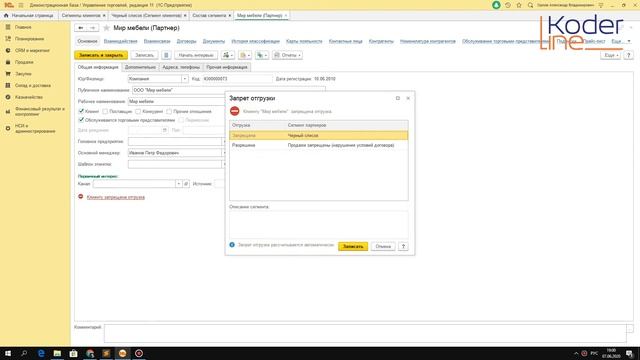
Task: Open the create-based-on dropdown button with green icon
Action: click(x=227, y=55)
